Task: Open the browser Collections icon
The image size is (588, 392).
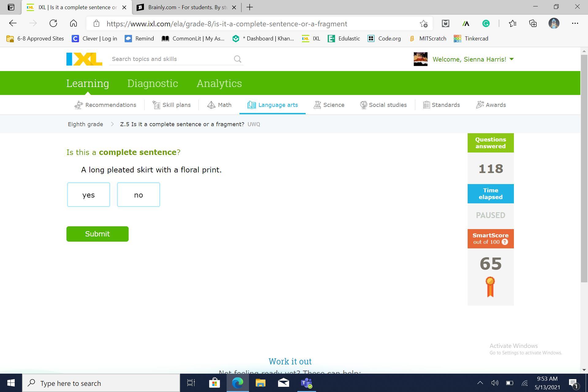Action: coord(533,24)
